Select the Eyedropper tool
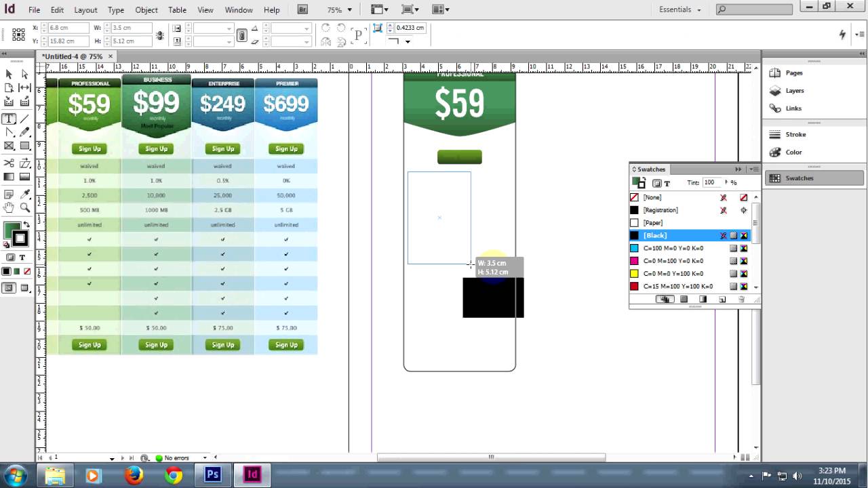 click(24, 195)
